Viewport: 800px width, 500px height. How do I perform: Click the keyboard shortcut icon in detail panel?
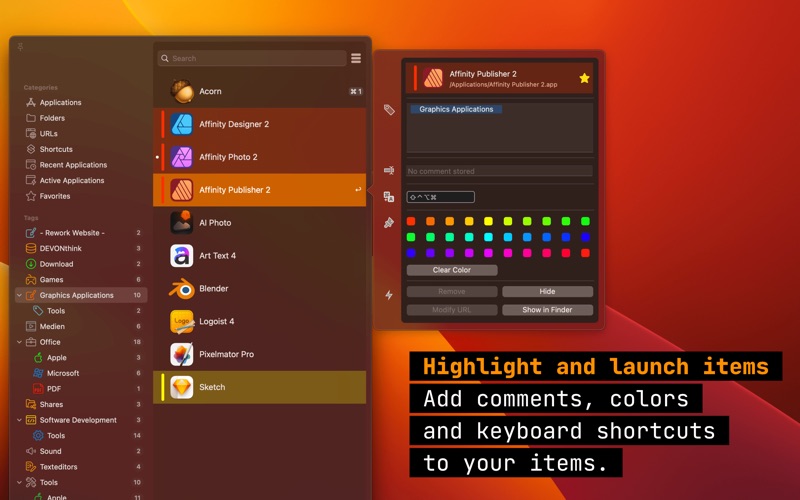click(389, 197)
